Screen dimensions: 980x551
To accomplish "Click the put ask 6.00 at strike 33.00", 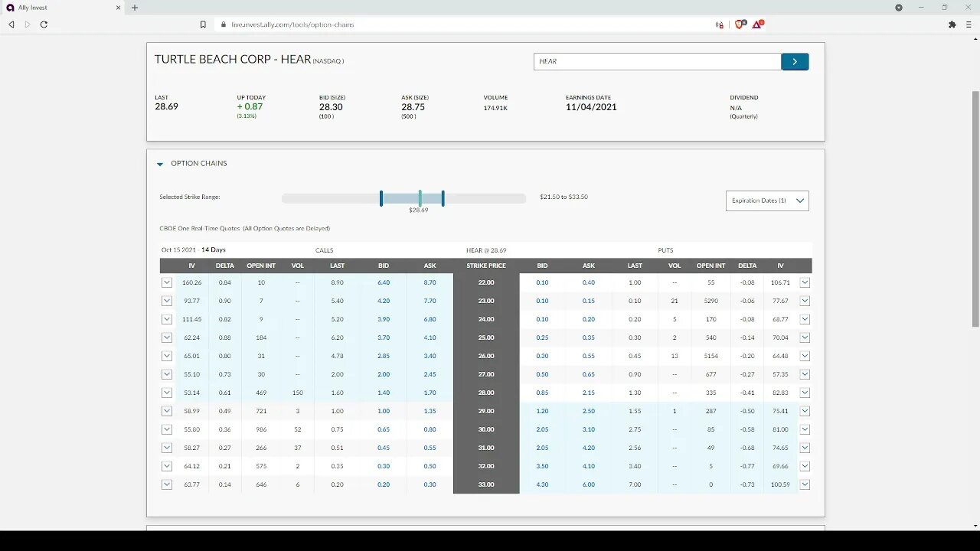I will click(x=588, y=484).
